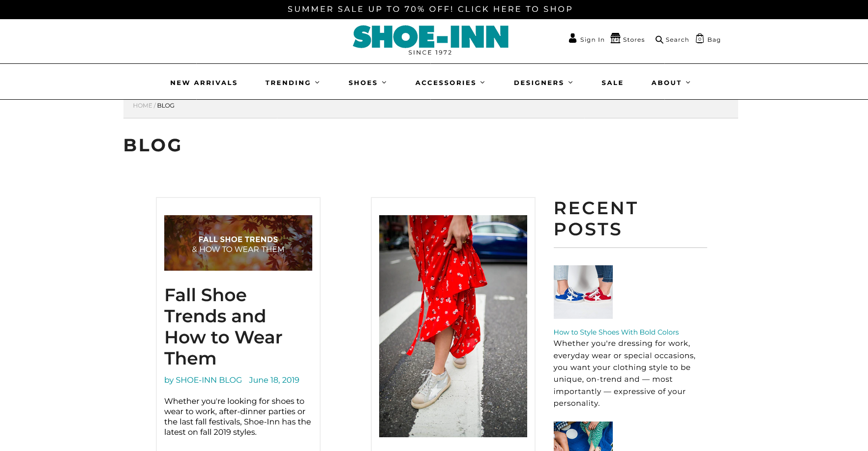The width and height of the screenshot is (868, 451).
Task: Click the Summer Sale banner
Action: coord(430,9)
